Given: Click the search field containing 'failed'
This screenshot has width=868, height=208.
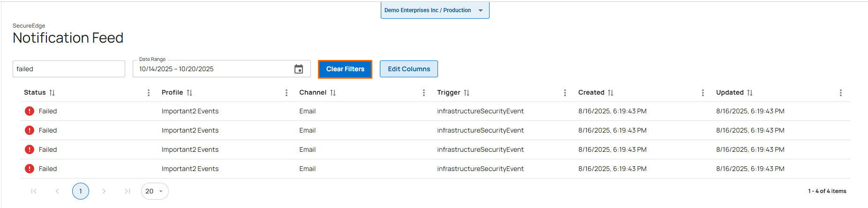Looking at the screenshot, I should [x=68, y=69].
